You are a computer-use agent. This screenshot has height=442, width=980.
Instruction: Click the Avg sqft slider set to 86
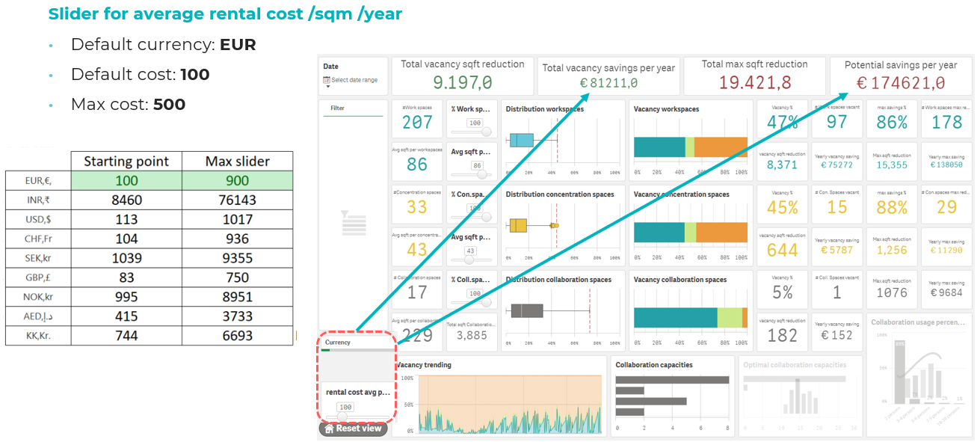483,174
